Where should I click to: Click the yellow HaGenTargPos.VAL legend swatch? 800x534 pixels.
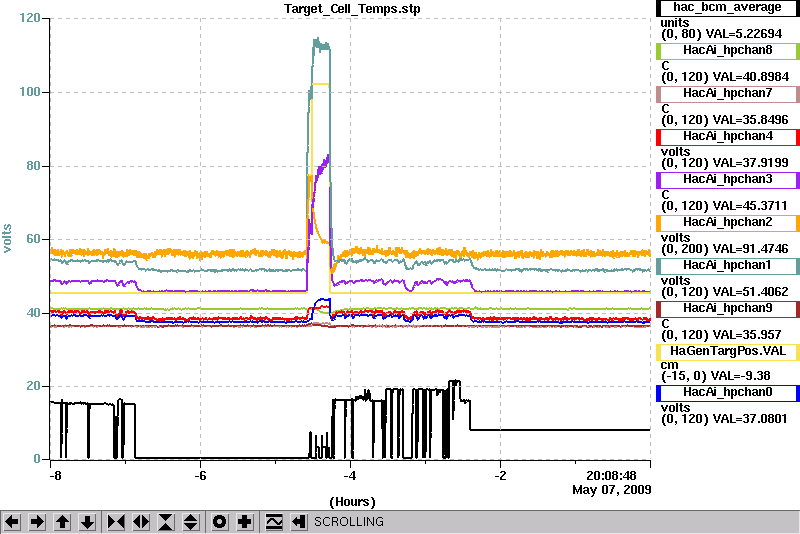point(728,351)
